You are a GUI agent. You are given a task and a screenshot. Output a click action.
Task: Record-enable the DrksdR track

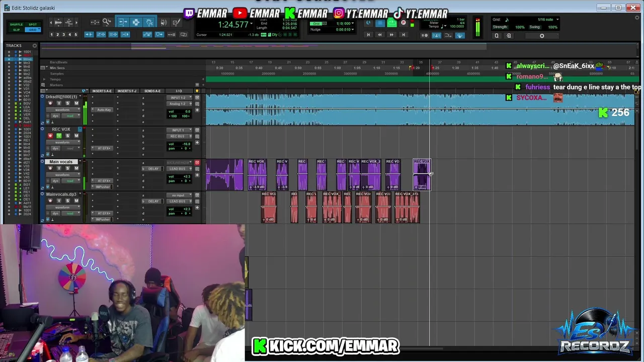coord(50,103)
